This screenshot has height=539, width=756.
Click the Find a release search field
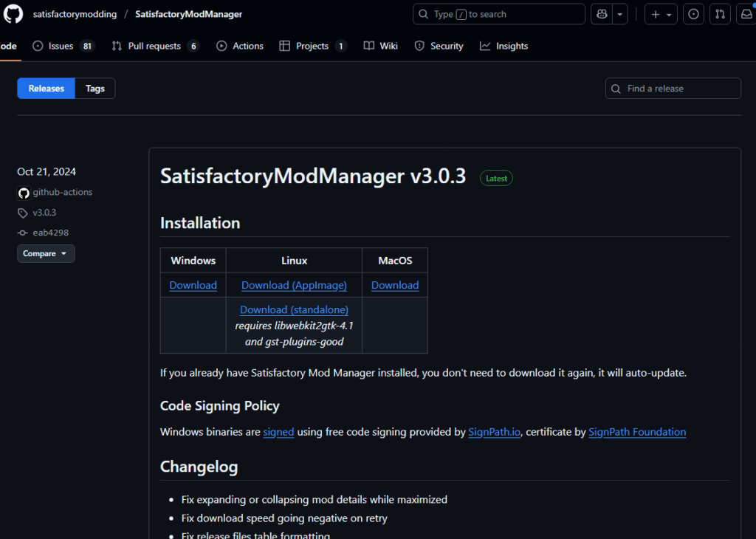pyautogui.click(x=673, y=88)
